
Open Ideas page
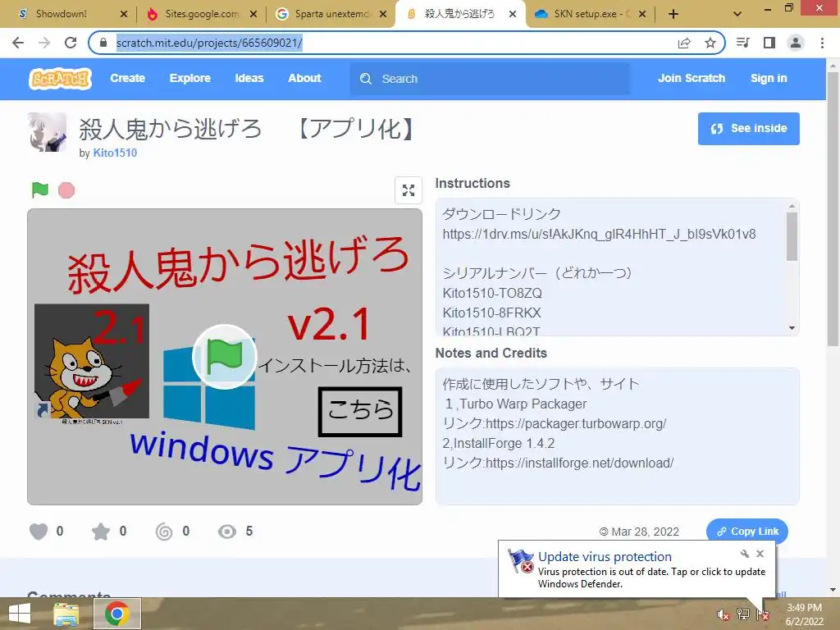(249, 78)
